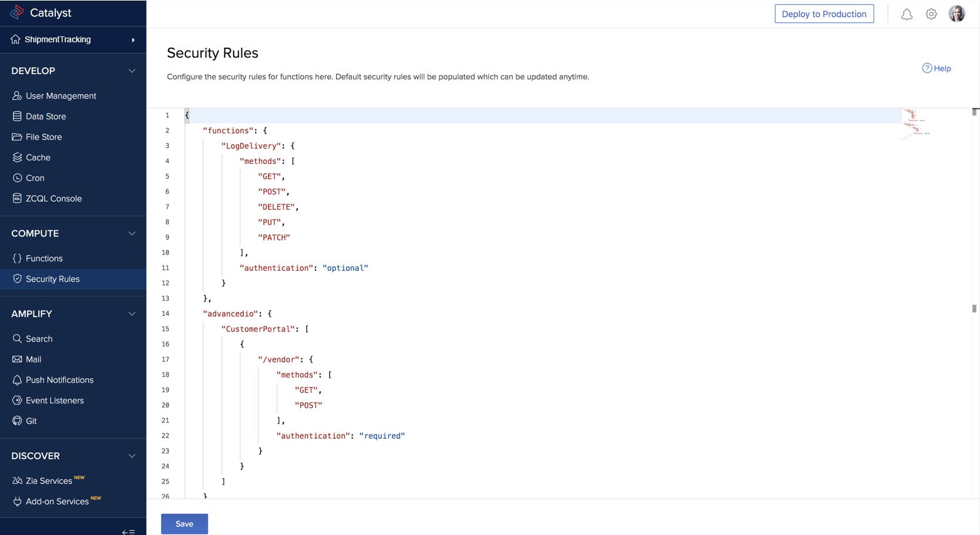
Task: Open the Cron section
Action: (35, 177)
